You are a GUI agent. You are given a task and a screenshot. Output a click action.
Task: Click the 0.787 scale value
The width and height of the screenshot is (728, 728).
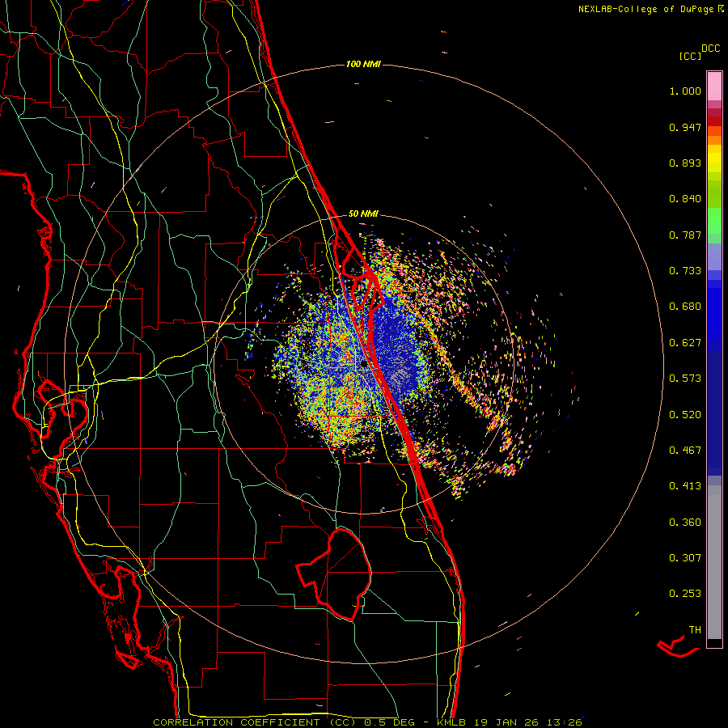pyautogui.click(x=685, y=235)
